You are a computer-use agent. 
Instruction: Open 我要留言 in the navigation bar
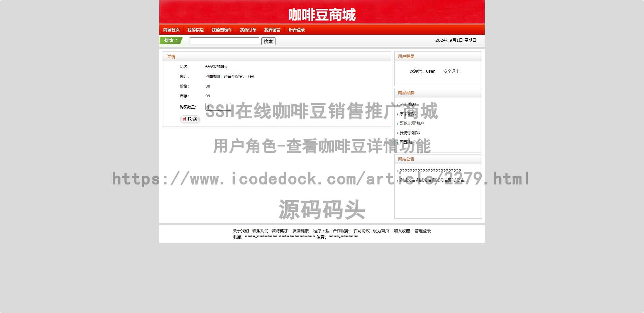272,30
